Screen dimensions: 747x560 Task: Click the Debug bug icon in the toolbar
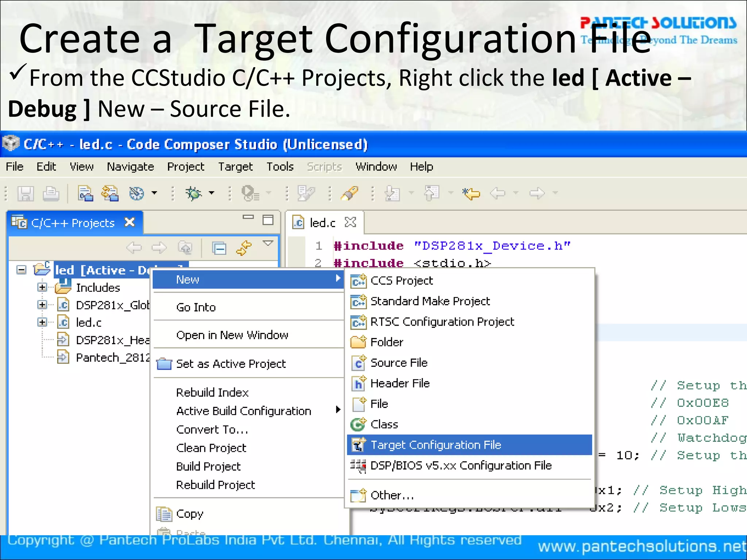coord(194,193)
